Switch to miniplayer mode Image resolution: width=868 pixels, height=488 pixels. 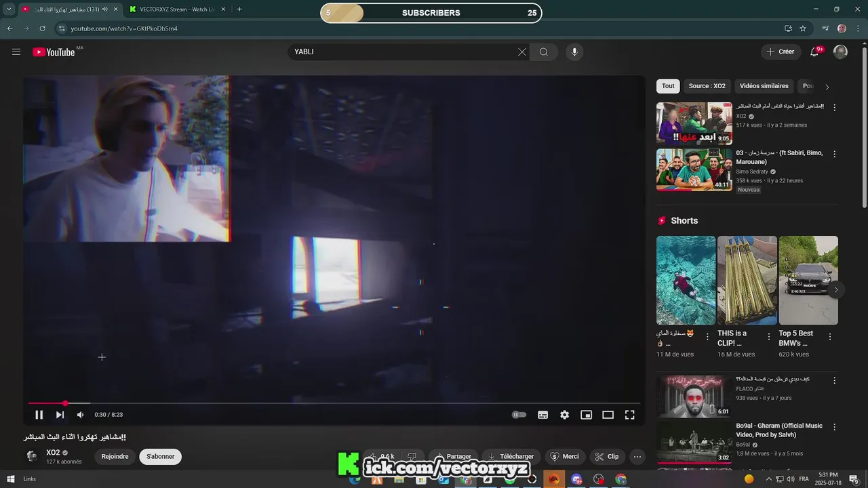pyautogui.click(x=587, y=415)
